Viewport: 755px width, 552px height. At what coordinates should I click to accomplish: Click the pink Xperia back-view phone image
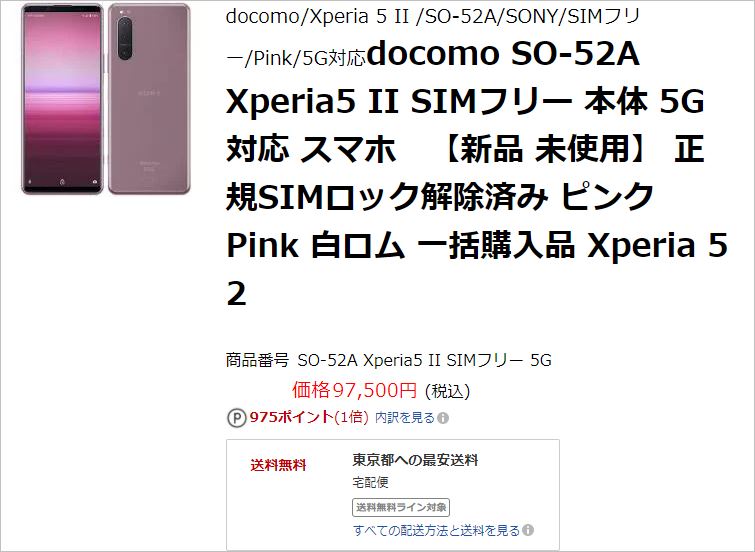(x=149, y=98)
